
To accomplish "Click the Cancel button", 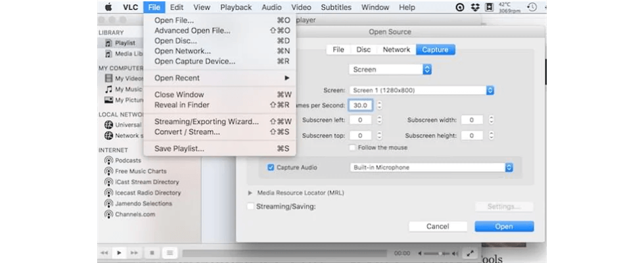I will (x=438, y=226).
